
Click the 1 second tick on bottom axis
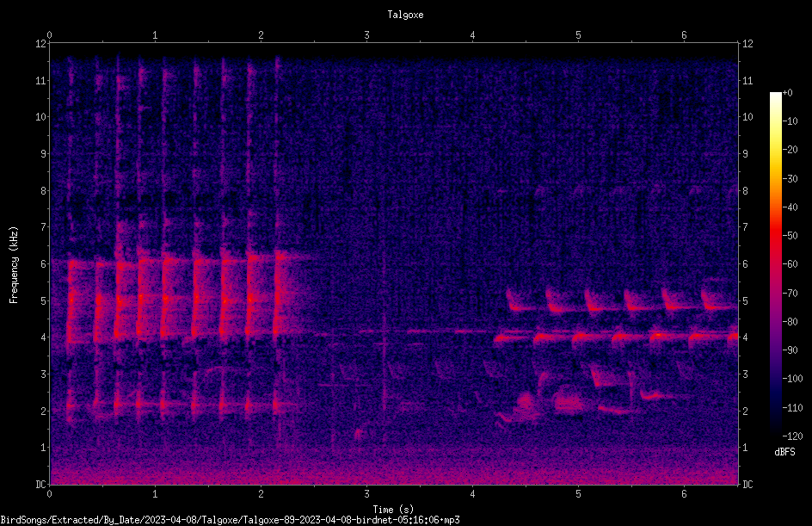155,494
